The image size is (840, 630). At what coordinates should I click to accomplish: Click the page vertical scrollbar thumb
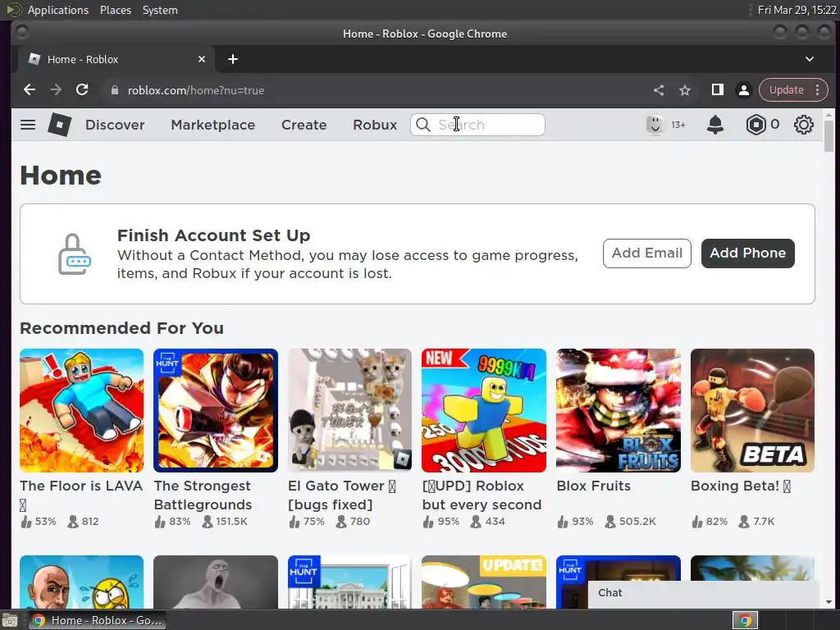[829, 136]
